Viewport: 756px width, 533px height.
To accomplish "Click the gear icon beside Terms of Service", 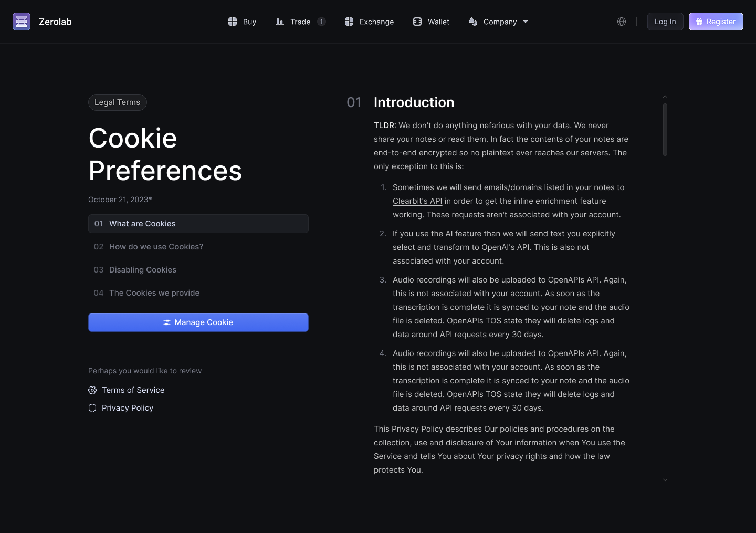I will (92, 390).
